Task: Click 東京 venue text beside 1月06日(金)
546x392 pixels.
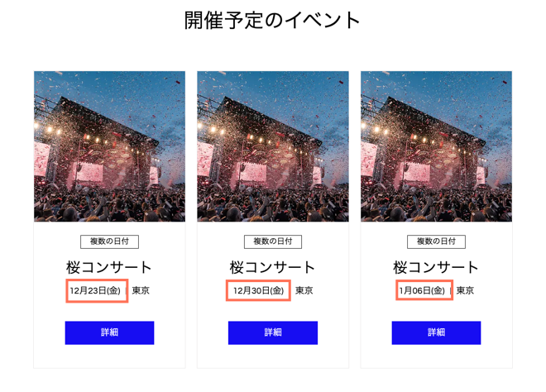Action: point(466,290)
